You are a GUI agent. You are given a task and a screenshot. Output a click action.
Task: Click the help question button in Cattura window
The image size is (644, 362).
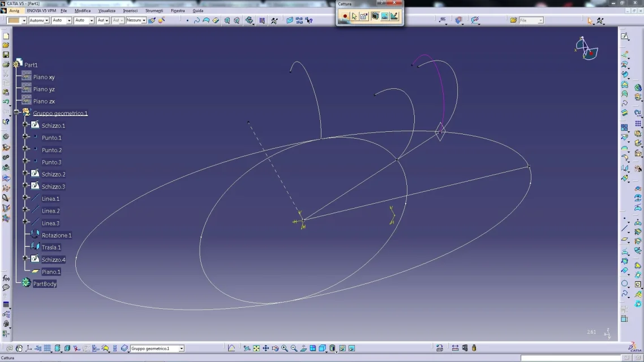click(381, 3)
